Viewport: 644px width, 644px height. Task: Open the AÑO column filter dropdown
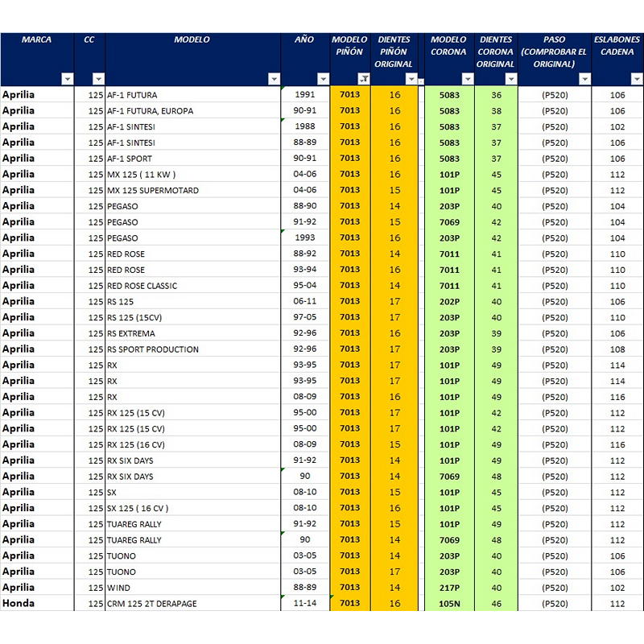(324, 78)
